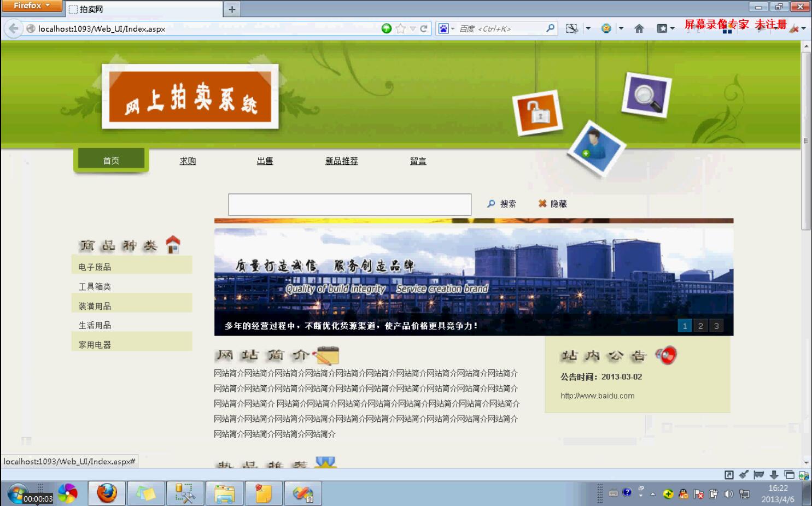Click the red house icon beside 商品种类

click(173, 244)
